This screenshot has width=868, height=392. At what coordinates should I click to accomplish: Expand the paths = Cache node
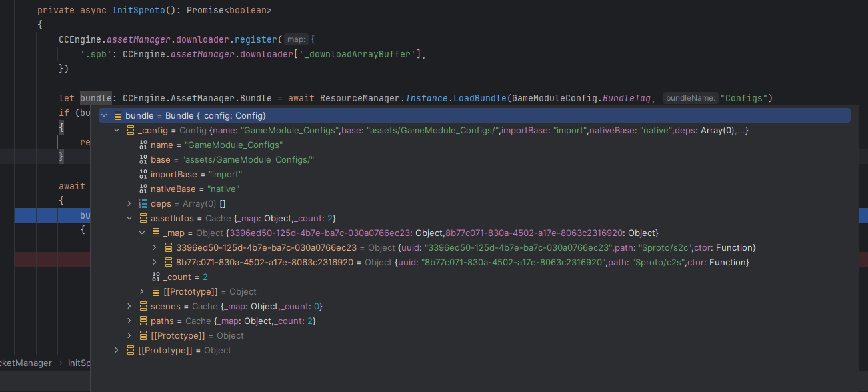pos(130,321)
